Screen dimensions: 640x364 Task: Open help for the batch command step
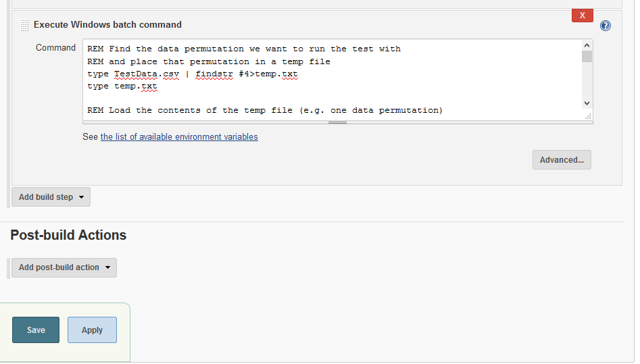click(x=606, y=26)
